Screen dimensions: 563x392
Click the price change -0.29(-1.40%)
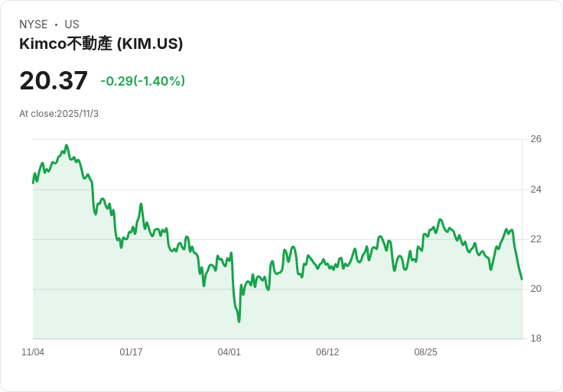tap(143, 81)
